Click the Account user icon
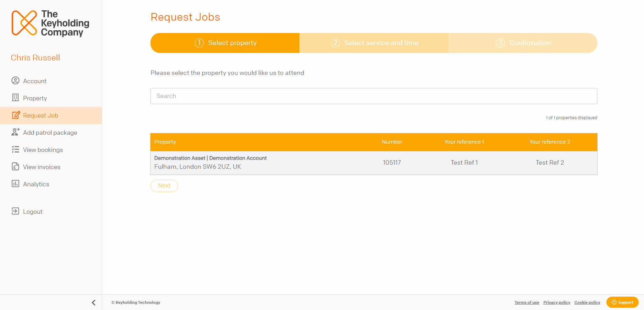The image size is (644, 310). point(15,80)
